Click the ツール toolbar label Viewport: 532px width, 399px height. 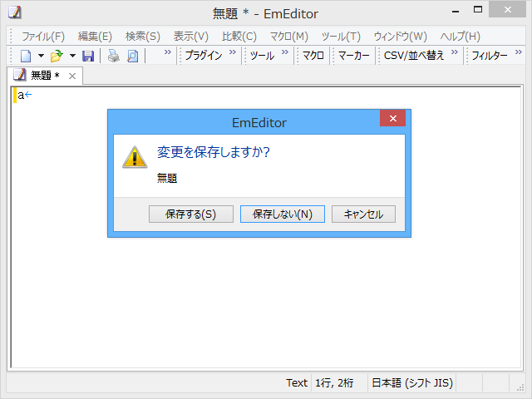point(262,56)
